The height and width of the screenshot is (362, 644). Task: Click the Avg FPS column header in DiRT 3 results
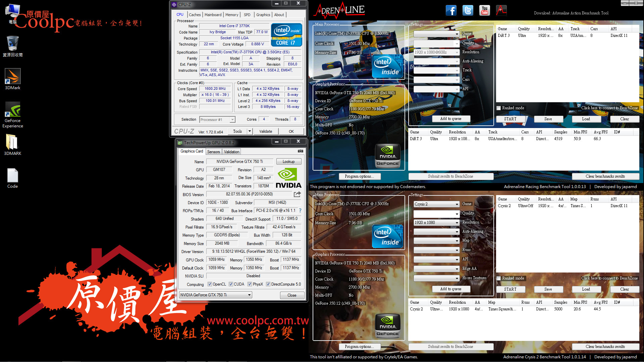coord(602,132)
